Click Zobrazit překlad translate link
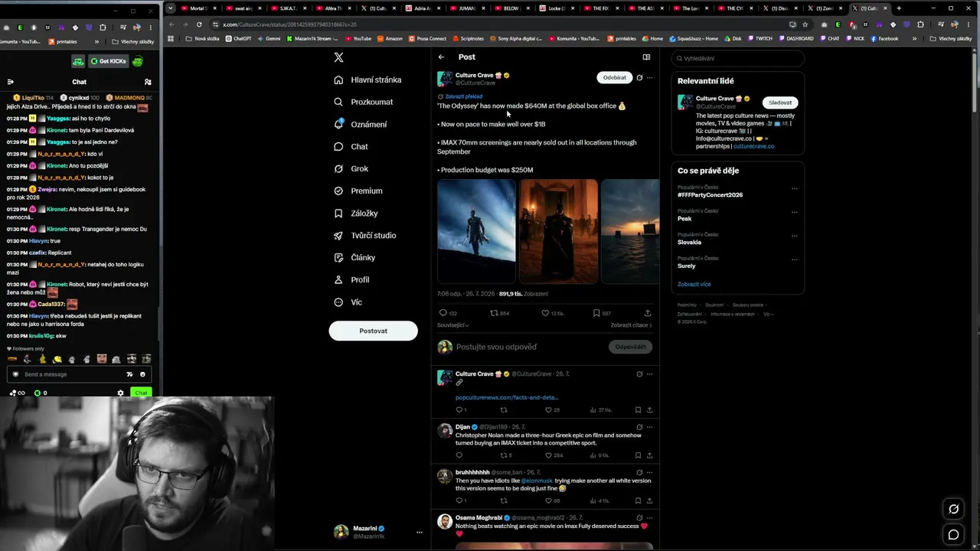The width and height of the screenshot is (980, 551). coord(463,96)
